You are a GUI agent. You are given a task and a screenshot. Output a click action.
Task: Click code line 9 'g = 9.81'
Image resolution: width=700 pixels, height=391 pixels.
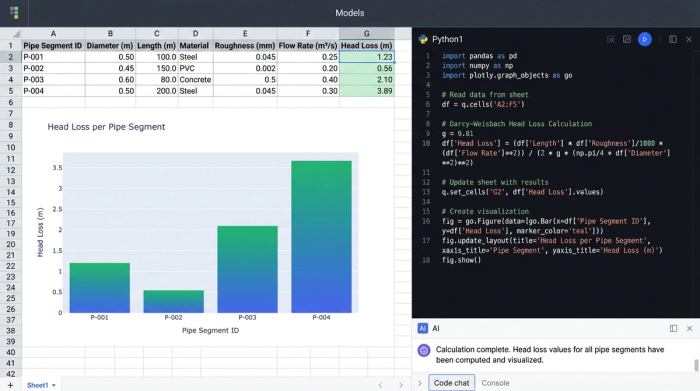458,133
